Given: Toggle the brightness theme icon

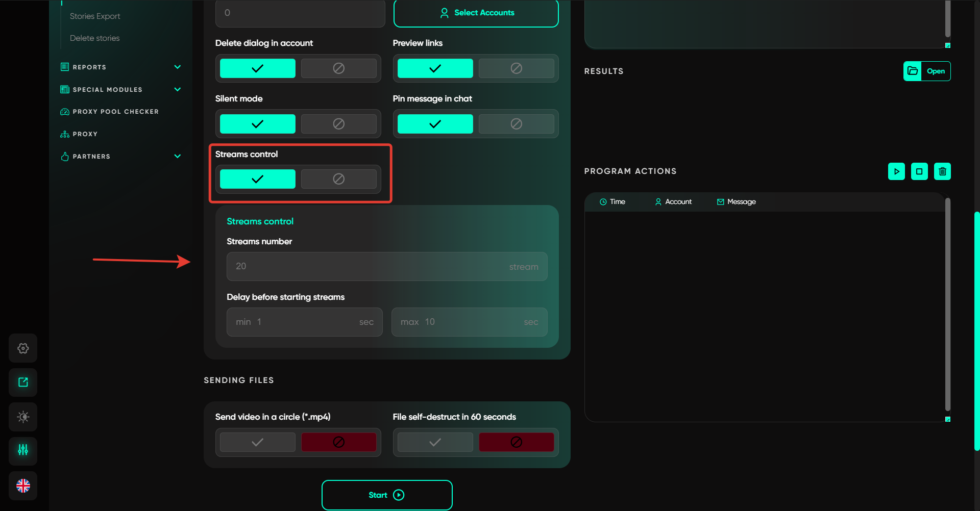Looking at the screenshot, I should [x=23, y=417].
